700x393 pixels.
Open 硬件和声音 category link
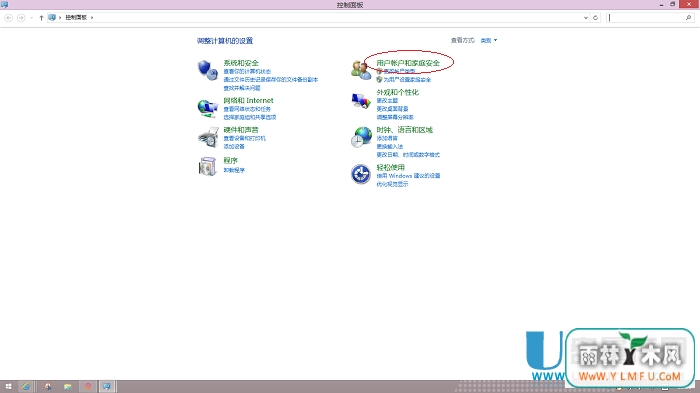241,130
